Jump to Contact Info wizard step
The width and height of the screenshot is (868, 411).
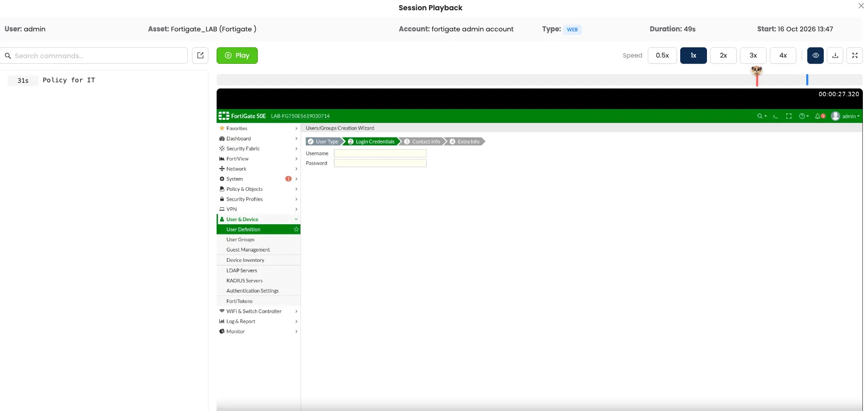tap(423, 141)
